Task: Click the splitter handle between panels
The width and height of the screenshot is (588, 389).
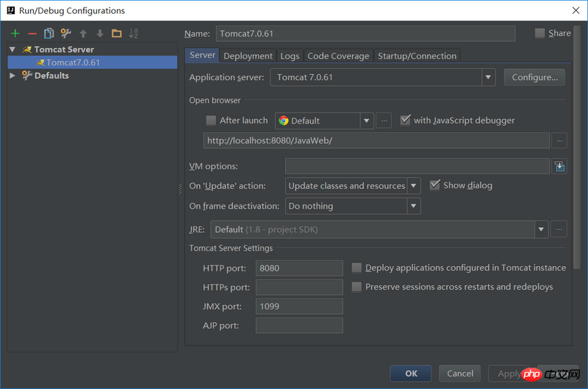Action: pyautogui.click(x=180, y=189)
